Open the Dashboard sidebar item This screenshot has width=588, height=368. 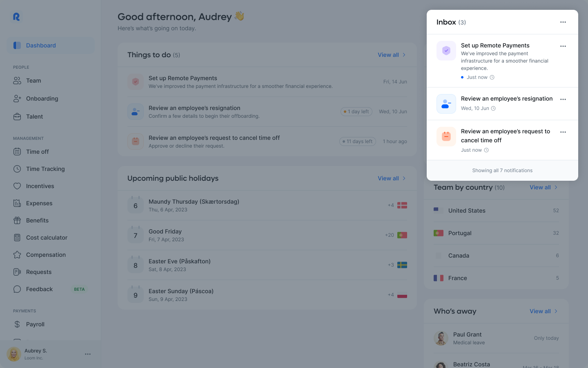pyautogui.click(x=51, y=45)
